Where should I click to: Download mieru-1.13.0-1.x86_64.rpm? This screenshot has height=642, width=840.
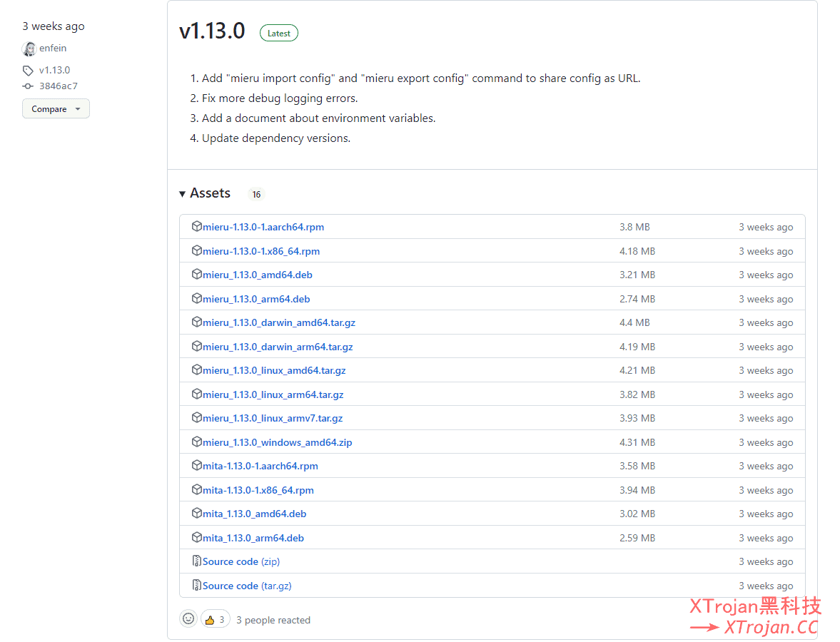coord(261,251)
